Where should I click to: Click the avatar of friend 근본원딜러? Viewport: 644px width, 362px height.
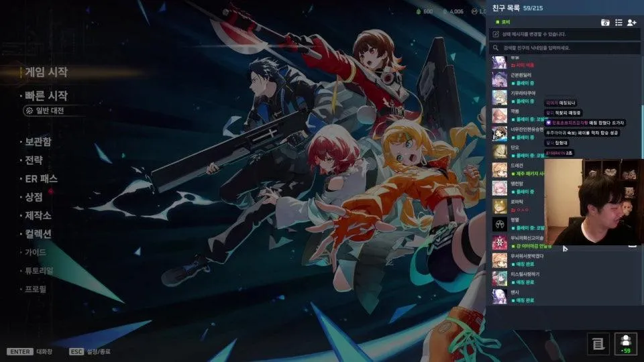[499, 79]
